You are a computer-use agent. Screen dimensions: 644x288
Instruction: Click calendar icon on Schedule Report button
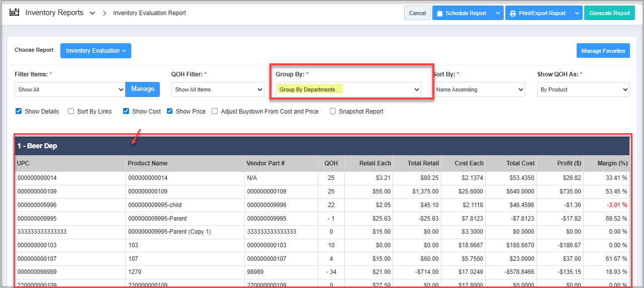439,13
